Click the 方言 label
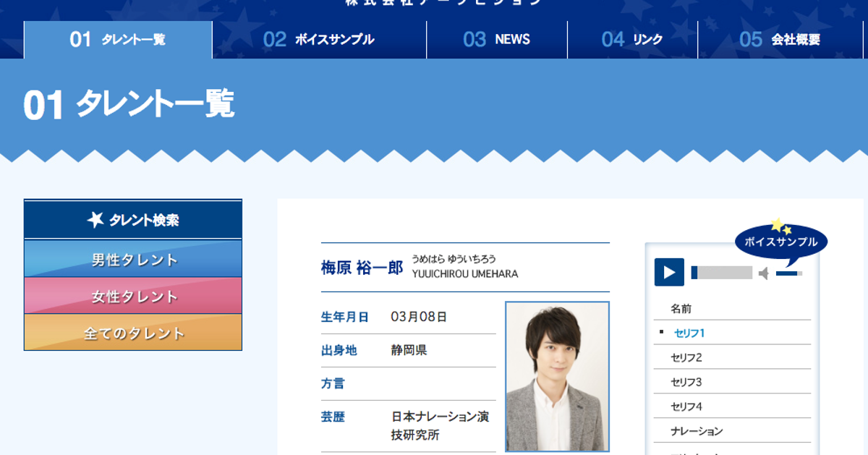 (333, 383)
